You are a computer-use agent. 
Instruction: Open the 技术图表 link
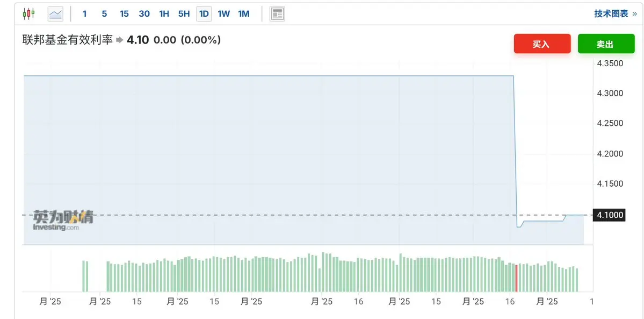[x=615, y=13]
